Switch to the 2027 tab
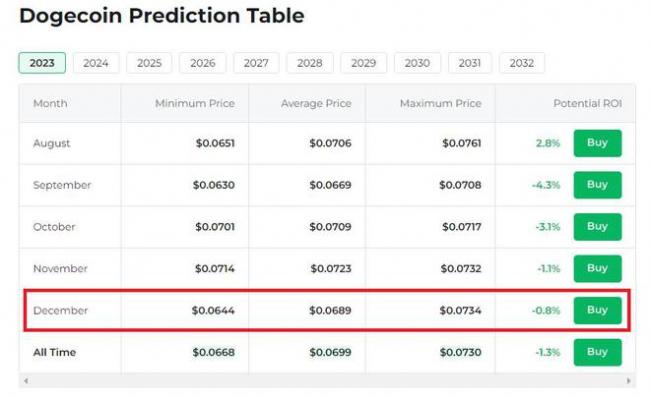The image size is (650, 397). point(256,63)
